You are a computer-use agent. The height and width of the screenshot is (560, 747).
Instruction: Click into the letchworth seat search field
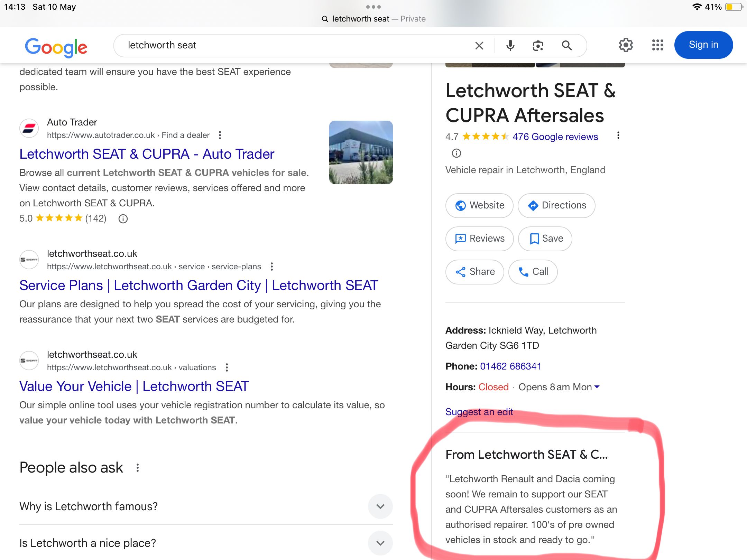coord(277,45)
